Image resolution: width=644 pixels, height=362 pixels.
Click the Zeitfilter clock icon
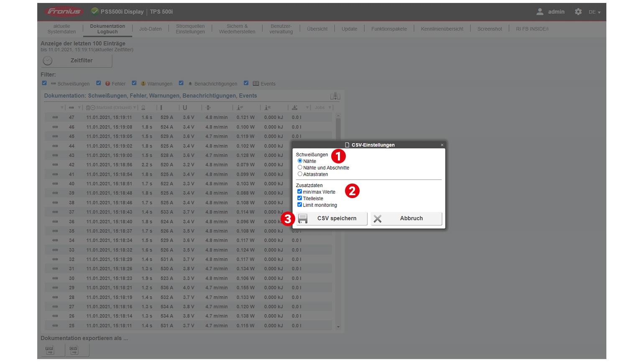pyautogui.click(x=48, y=61)
